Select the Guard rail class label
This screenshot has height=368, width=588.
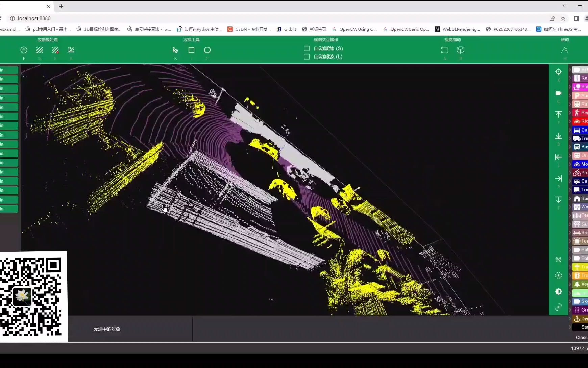(580, 224)
